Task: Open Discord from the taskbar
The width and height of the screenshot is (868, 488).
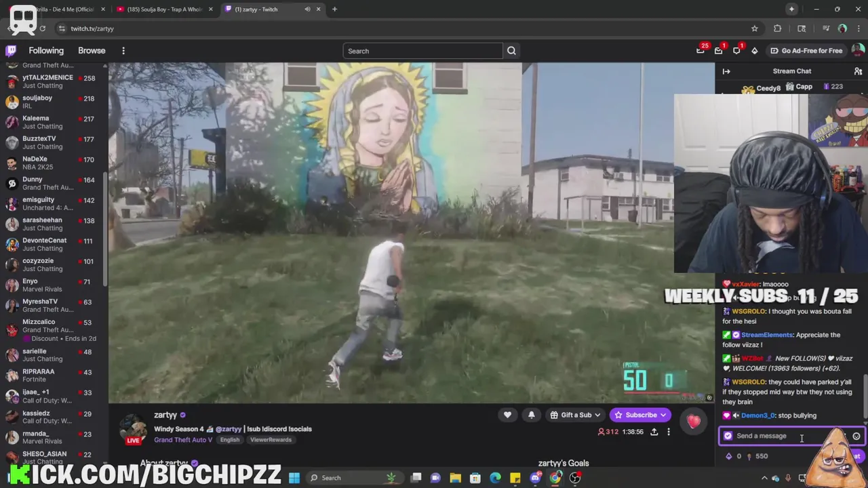Action: pos(536,478)
